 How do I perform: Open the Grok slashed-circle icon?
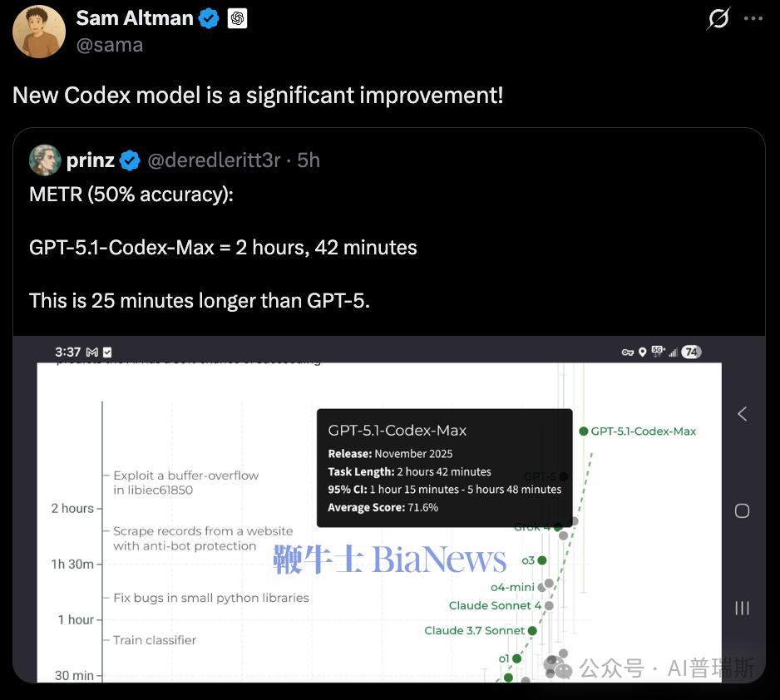point(718,18)
